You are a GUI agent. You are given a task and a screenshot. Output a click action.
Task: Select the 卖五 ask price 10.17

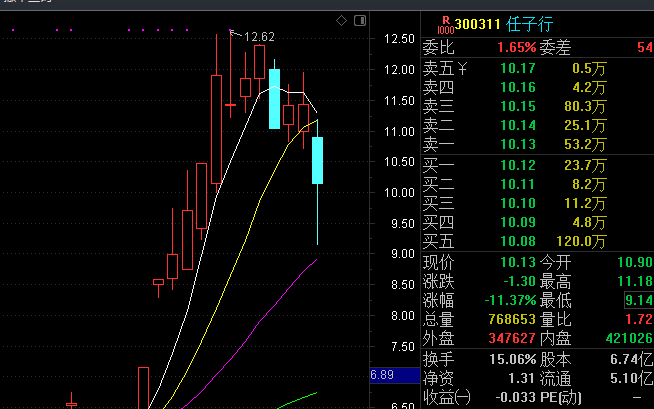click(x=518, y=68)
